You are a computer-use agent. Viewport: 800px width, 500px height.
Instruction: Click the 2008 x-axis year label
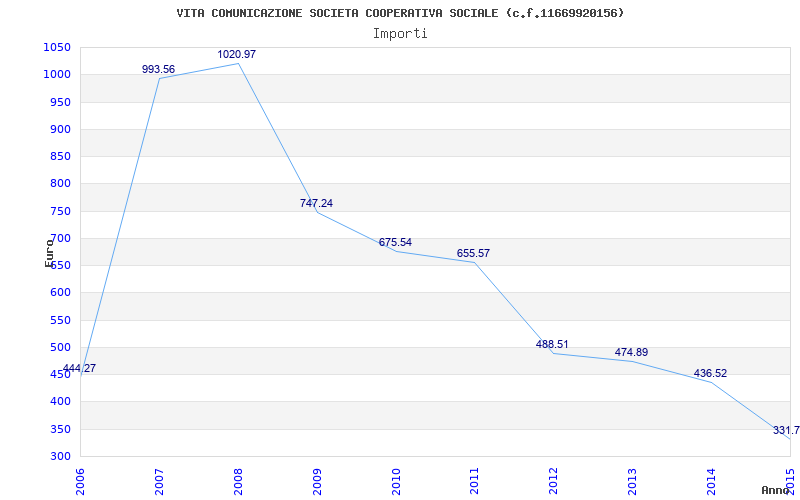click(x=238, y=482)
